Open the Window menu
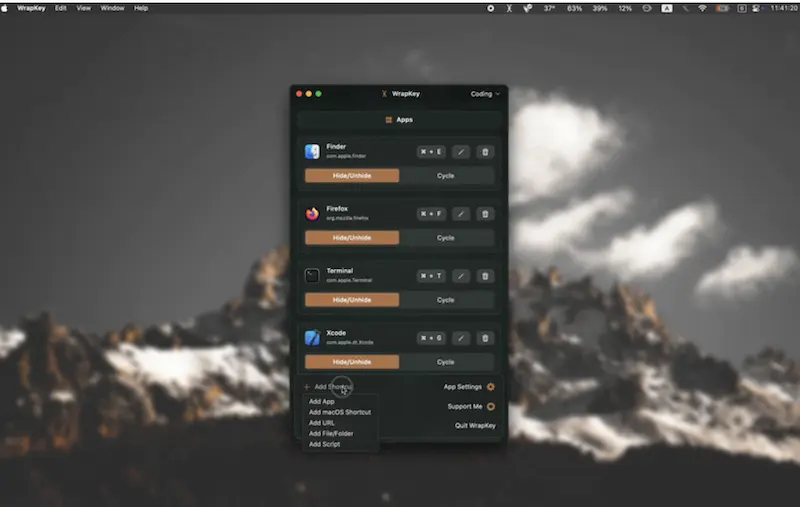 coord(112,8)
